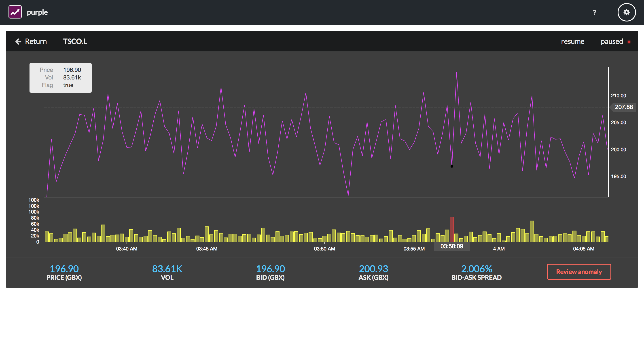This screenshot has width=644, height=338.
Task: Click the 03:58:09 crosshair time label
Action: (451, 246)
